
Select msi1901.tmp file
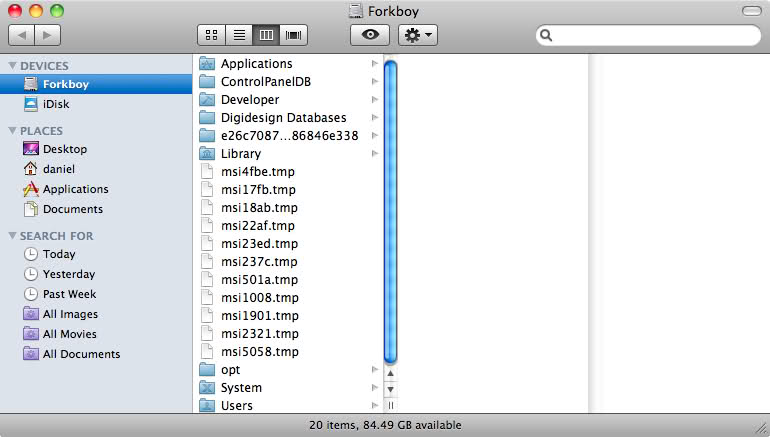pyautogui.click(x=289, y=316)
